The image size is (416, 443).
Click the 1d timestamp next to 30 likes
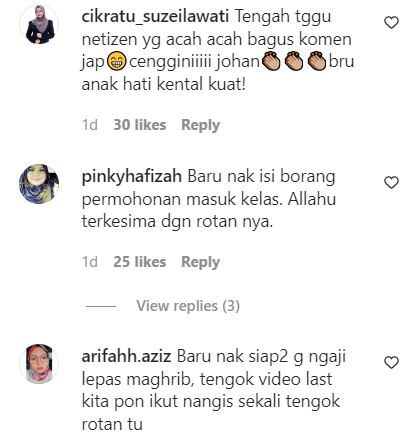pos(90,125)
